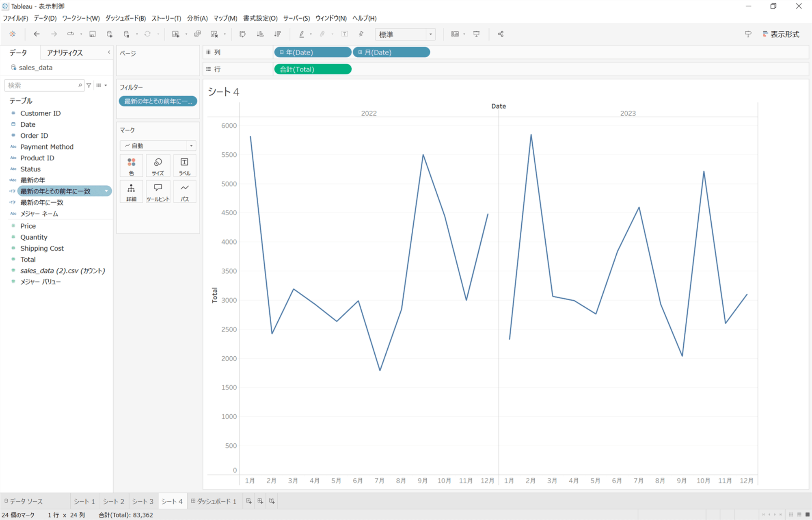
Task: Click the share workbook icon
Action: tap(501, 34)
